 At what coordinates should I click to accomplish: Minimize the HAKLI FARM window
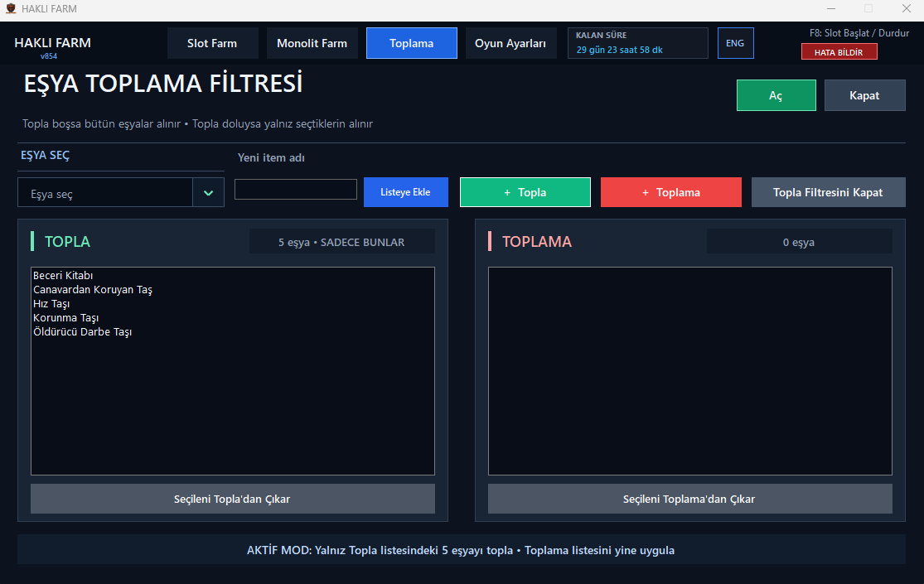click(x=831, y=9)
